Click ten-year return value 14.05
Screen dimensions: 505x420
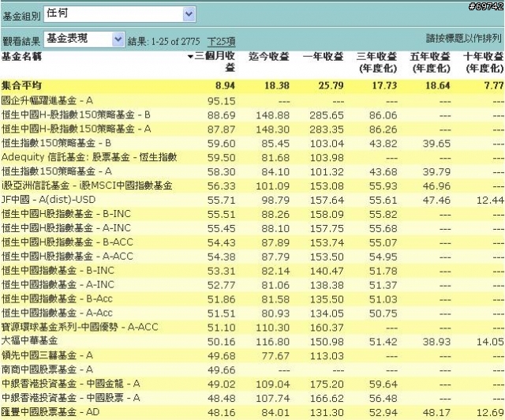click(490, 342)
